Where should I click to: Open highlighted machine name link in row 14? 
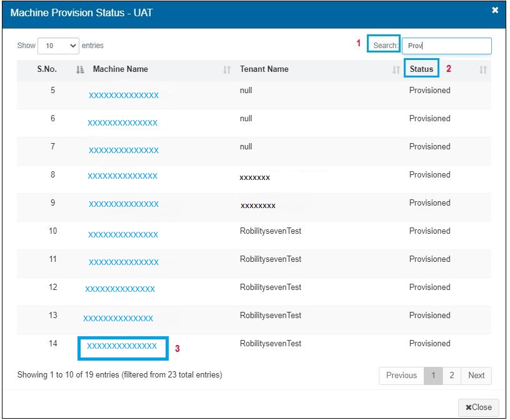(122, 346)
